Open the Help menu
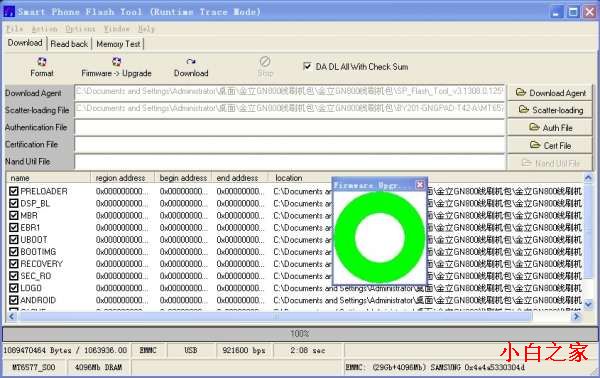 (x=146, y=29)
